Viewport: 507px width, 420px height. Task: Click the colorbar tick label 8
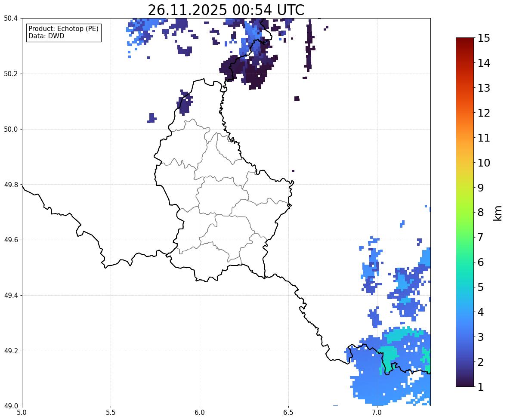click(480, 213)
